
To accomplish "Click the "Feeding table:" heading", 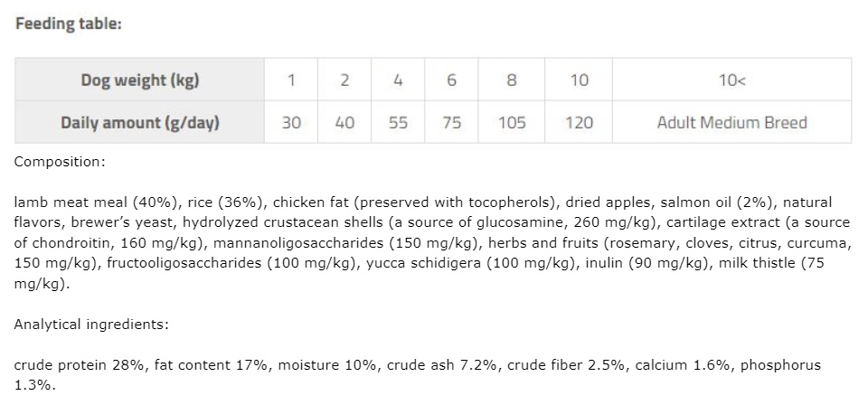I will [69, 24].
